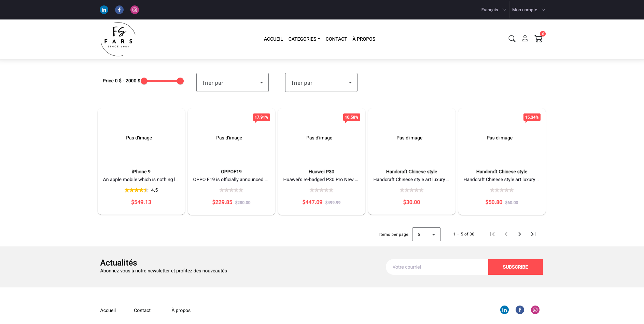This screenshot has height=324, width=644.
Task: Click the SUBSCRIBE button
Action: (x=515, y=267)
